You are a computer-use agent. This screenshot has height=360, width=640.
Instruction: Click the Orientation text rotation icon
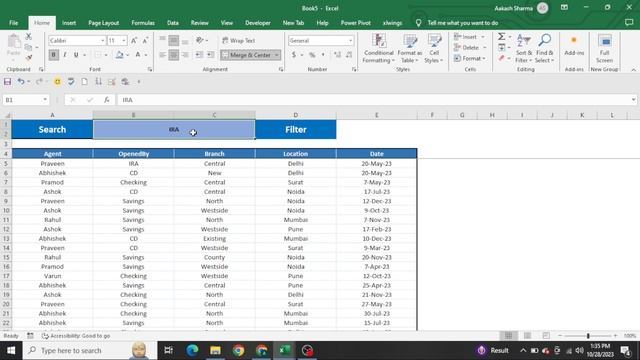pyautogui.click(x=200, y=40)
